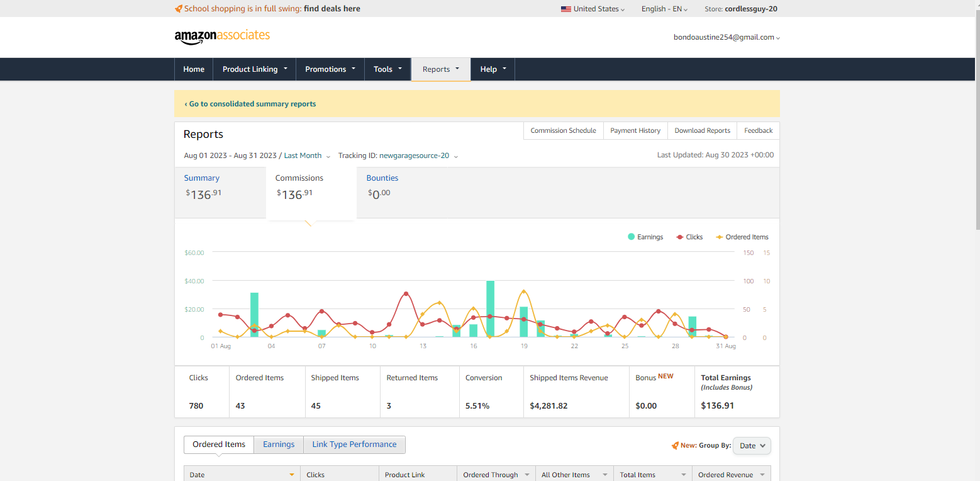Viewport: 980px width, 481px height.
Task: Click the Shipped Items total 45
Action: (316, 405)
